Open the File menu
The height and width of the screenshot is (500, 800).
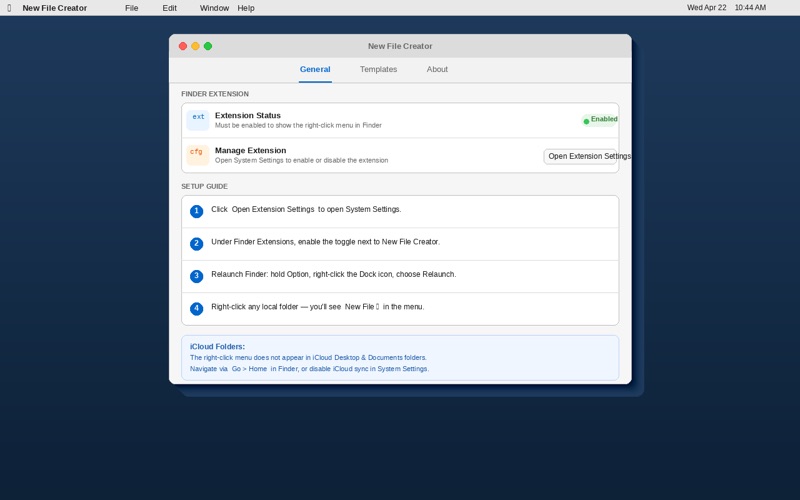(x=132, y=8)
